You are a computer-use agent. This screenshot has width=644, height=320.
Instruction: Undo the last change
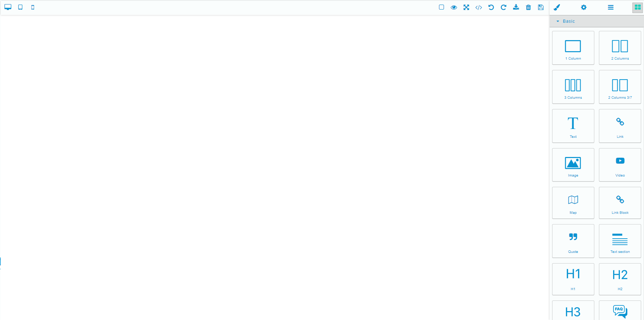pyautogui.click(x=491, y=7)
